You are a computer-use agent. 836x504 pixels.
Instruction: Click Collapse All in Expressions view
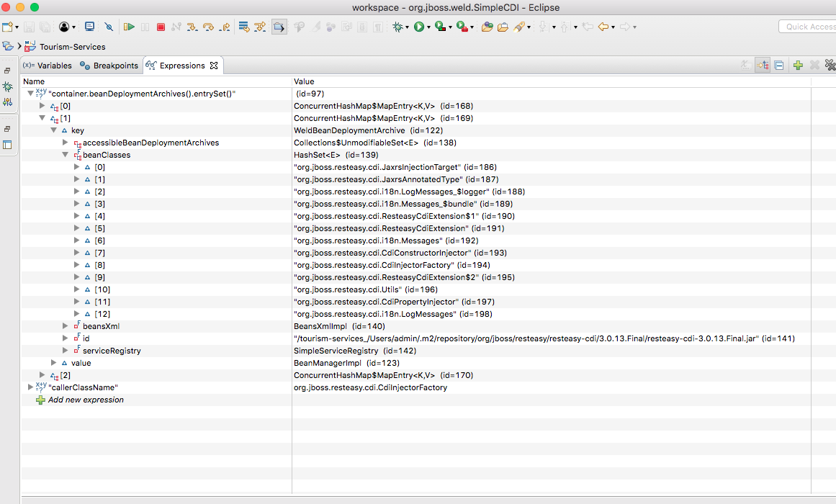[779, 66]
